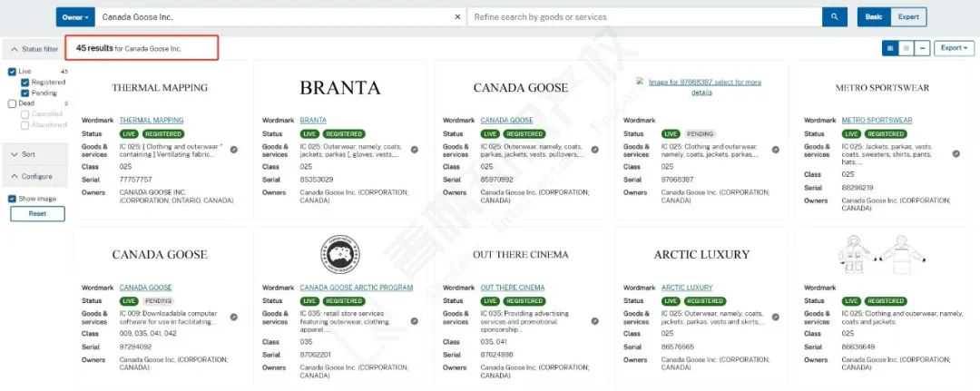Check the Dead status checkbox

click(x=12, y=103)
